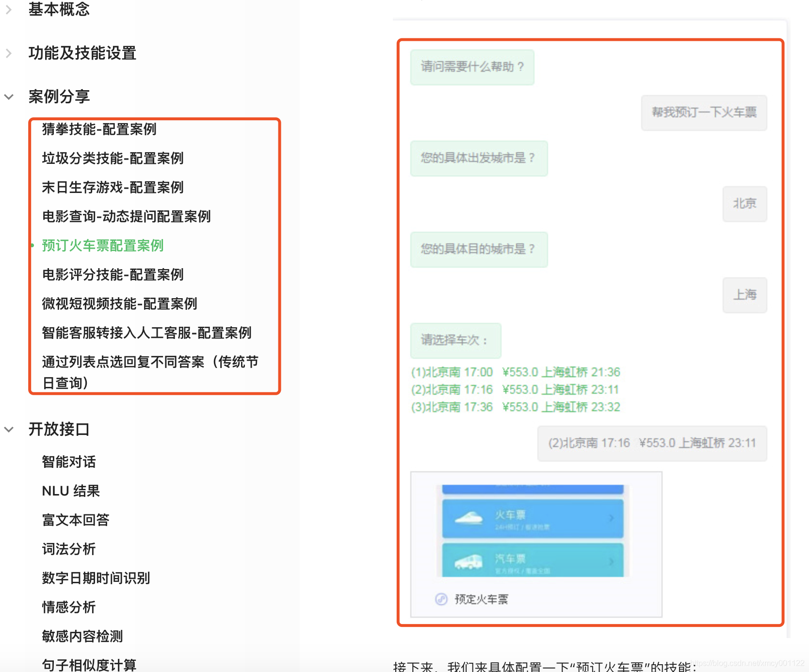Open 通过列表点选回复不同答案 (传统节日查询) article
The height and width of the screenshot is (672, 809).
(150, 372)
